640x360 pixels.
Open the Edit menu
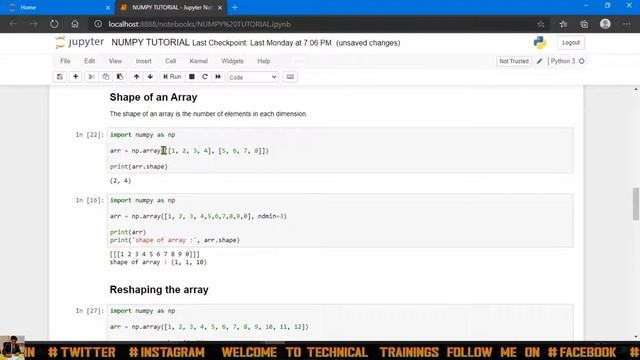click(89, 61)
